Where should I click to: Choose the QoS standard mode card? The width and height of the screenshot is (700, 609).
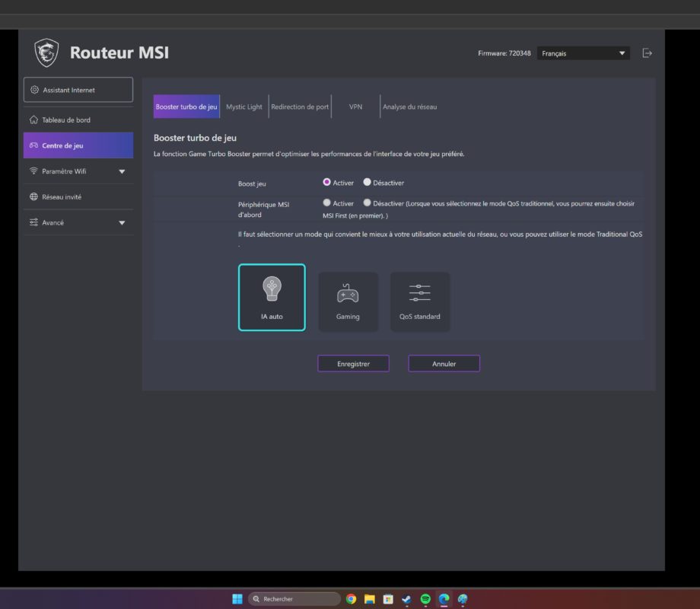point(420,301)
